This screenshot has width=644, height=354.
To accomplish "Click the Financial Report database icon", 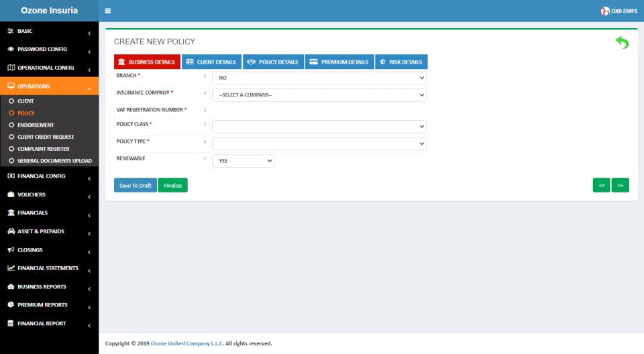I will point(11,323).
